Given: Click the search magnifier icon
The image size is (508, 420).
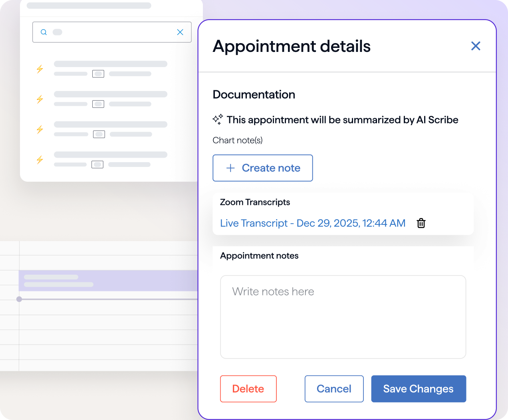Looking at the screenshot, I should tap(44, 32).
